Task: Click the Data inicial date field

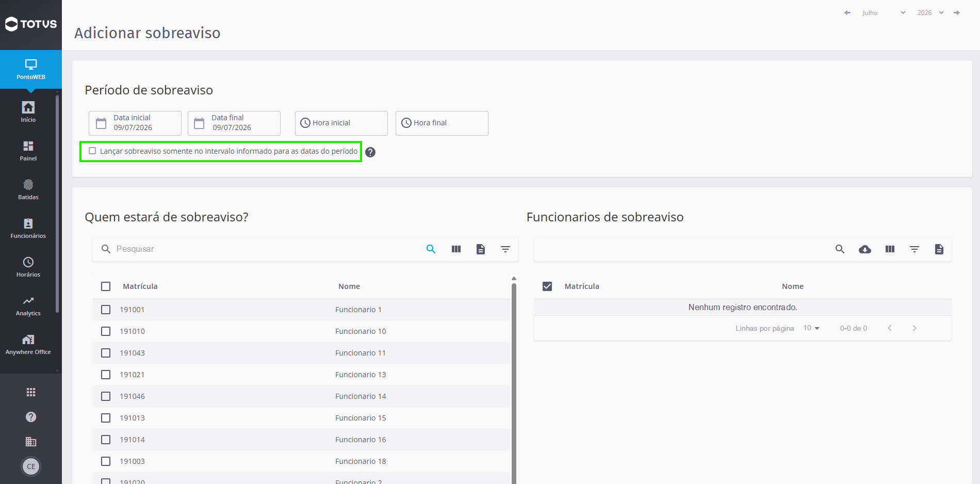Action: pos(135,123)
